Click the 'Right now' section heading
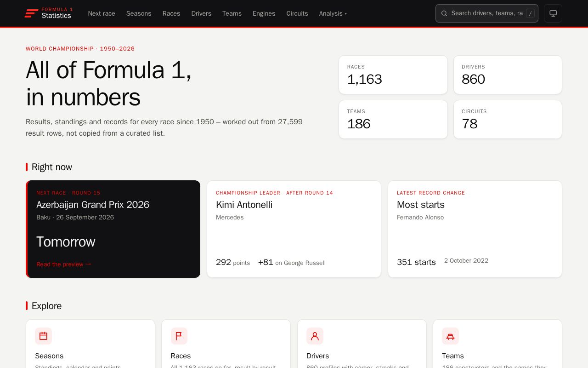This screenshot has height=368, width=588. point(52,167)
